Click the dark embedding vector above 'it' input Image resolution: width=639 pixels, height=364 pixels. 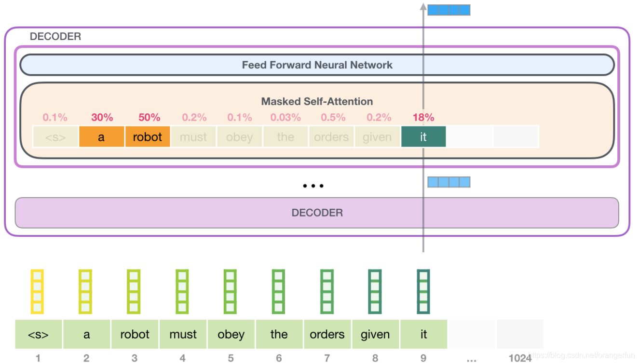423,292
